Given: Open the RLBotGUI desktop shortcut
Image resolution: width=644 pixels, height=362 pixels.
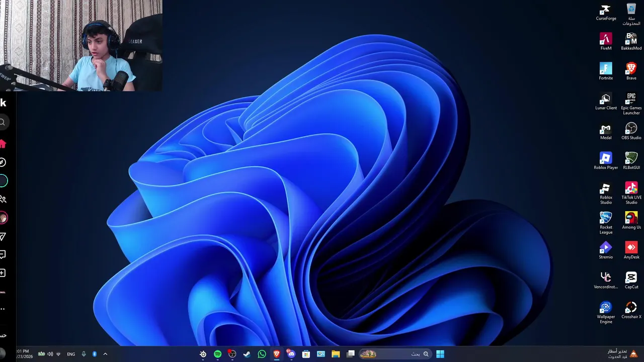Looking at the screenshot, I should coord(631,161).
